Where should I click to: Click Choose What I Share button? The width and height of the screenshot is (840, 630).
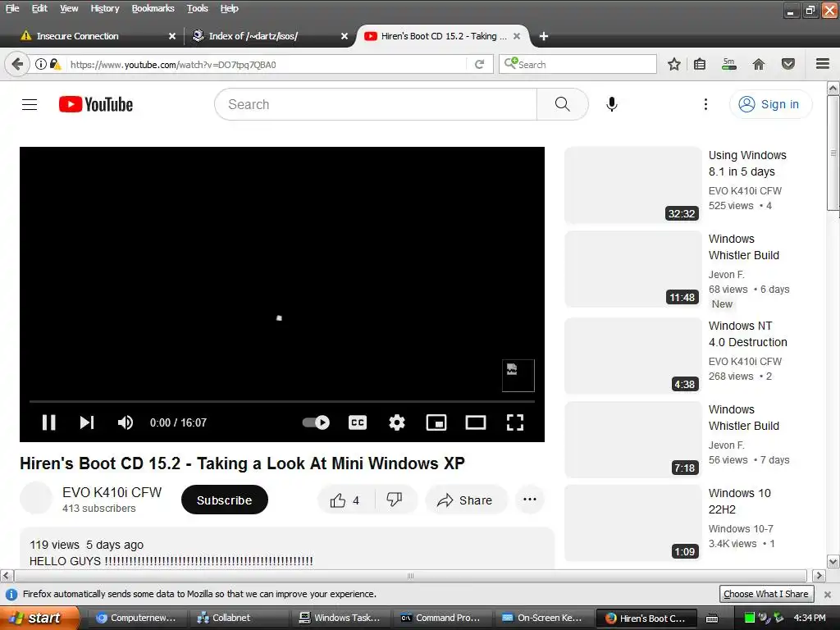click(766, 594)
